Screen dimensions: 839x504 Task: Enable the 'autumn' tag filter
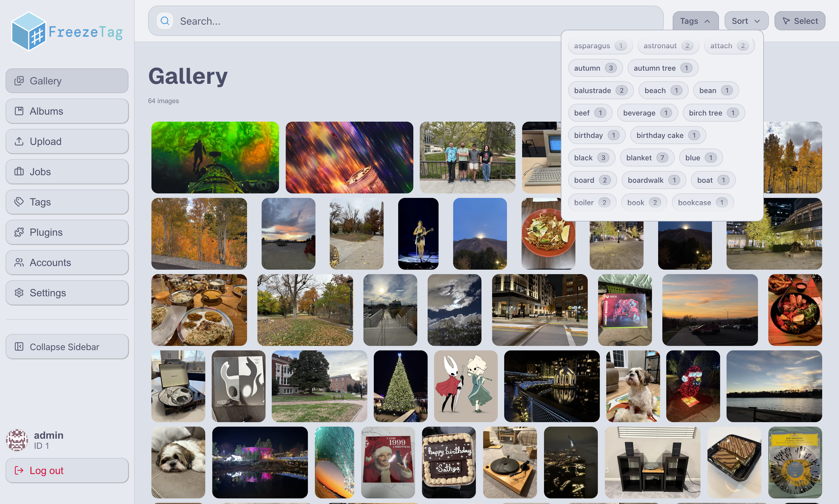point(595,68)
